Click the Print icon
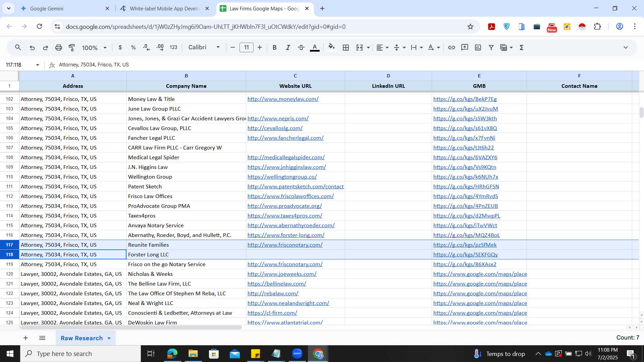Viewport: 644px width, 362px height. (59, 48)
